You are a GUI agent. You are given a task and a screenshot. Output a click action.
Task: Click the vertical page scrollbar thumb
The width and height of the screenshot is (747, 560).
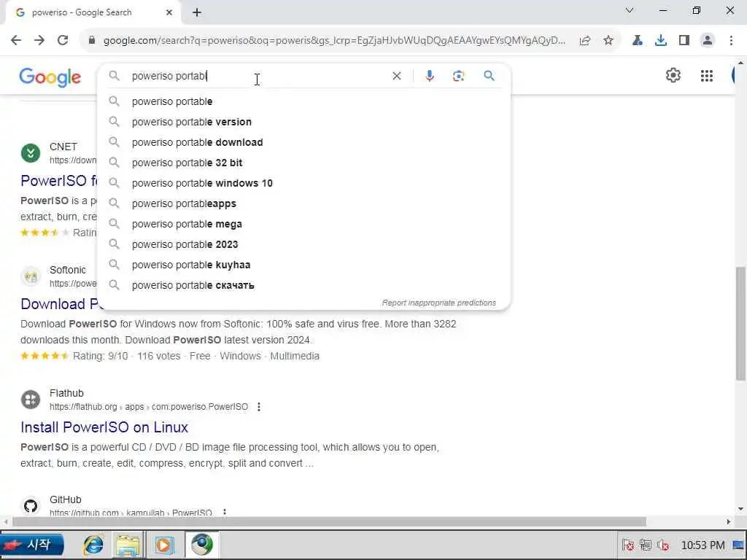pos(741,323)
